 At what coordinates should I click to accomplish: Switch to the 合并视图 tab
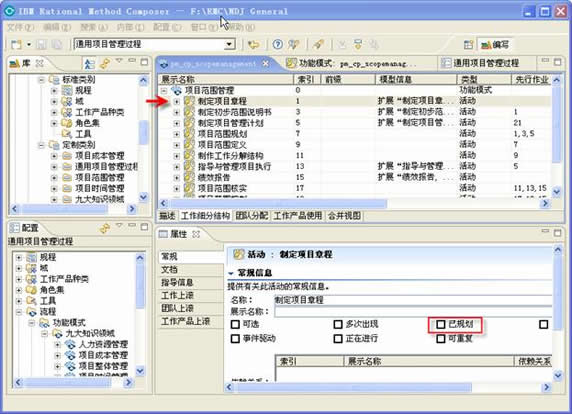tap(344, 216)
